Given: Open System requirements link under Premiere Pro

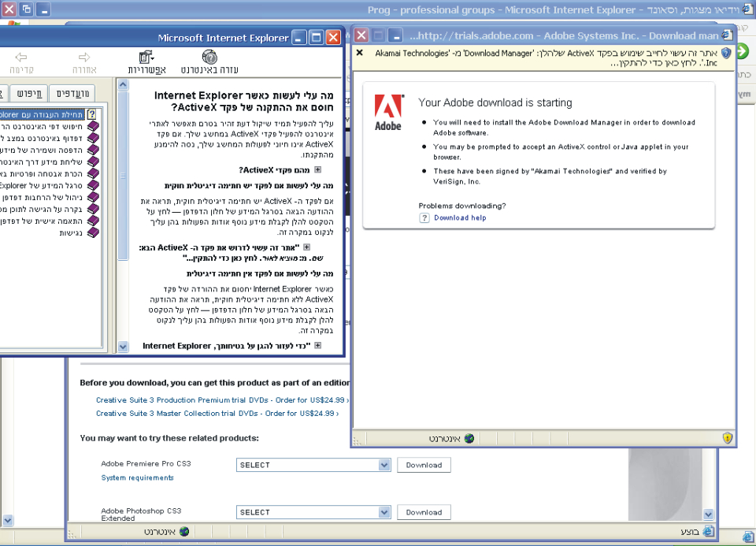Looking at the screenshot, I should (x=137, y=477).
